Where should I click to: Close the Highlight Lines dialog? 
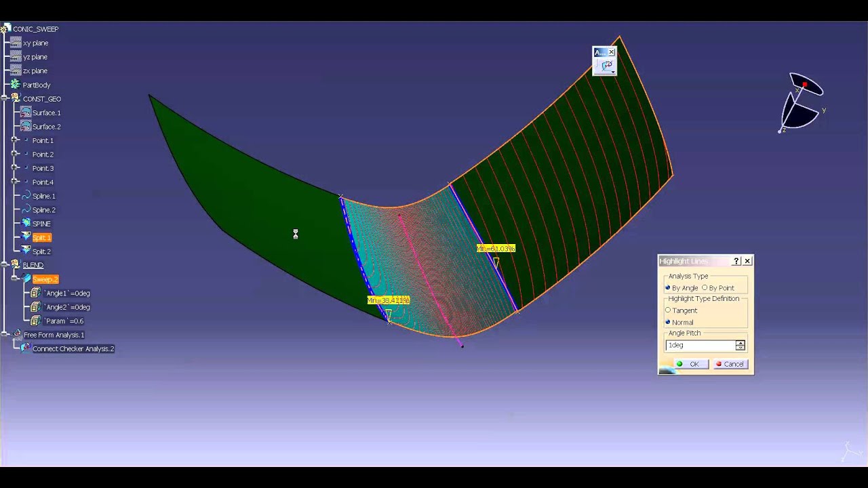pos(747,261)
